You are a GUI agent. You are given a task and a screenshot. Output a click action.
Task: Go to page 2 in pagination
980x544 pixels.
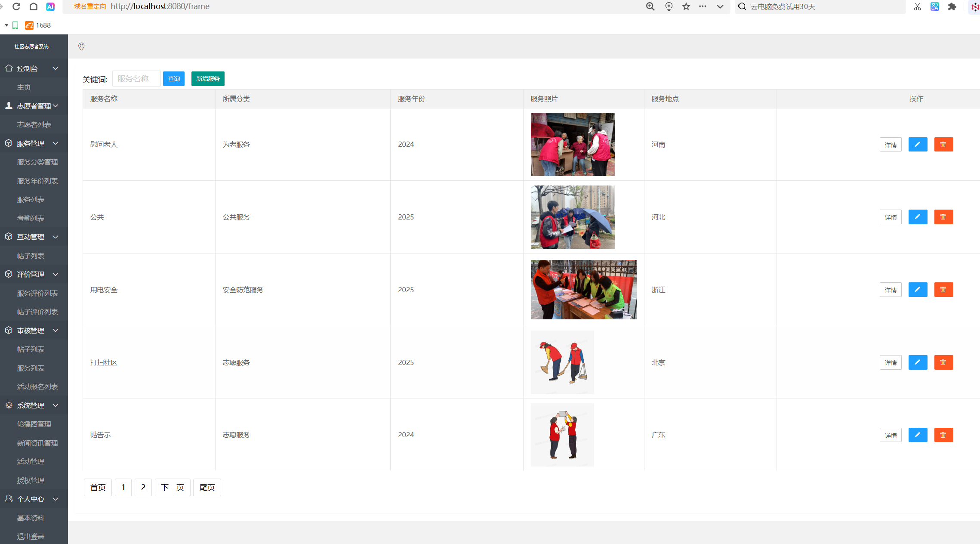pos(143,488)
